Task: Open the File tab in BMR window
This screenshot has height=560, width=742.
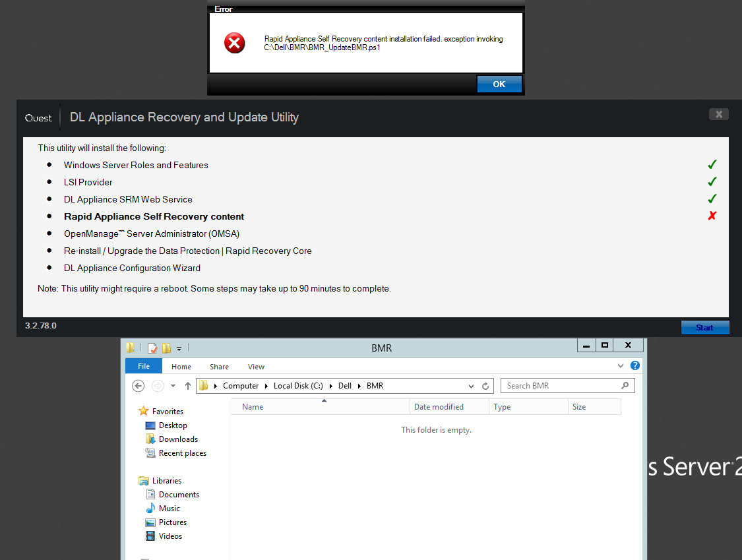Action: click(144, 366)
